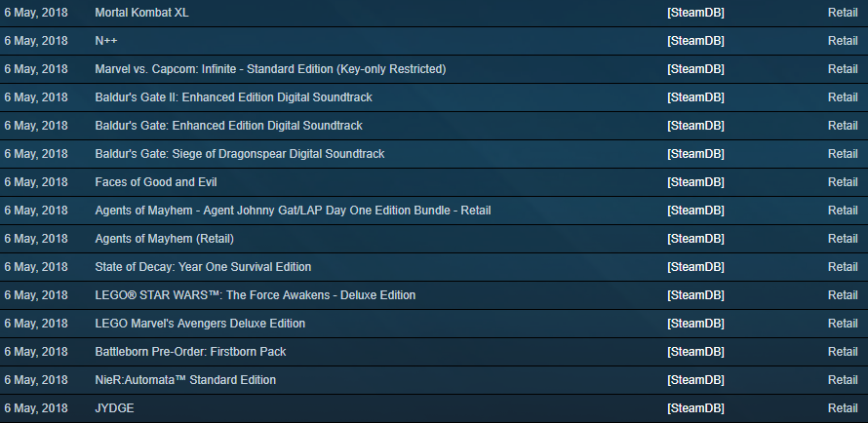Open the SteamDB link for N++

coord(695,40)
